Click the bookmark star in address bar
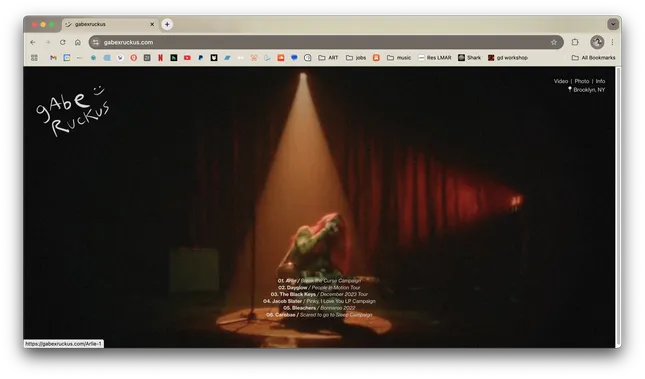 click(x=554, y=42)
